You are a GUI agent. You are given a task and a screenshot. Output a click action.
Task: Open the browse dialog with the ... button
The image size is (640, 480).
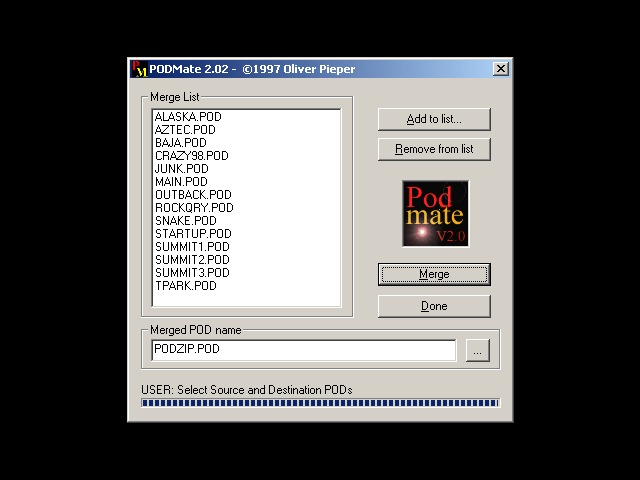pos(478,351)
